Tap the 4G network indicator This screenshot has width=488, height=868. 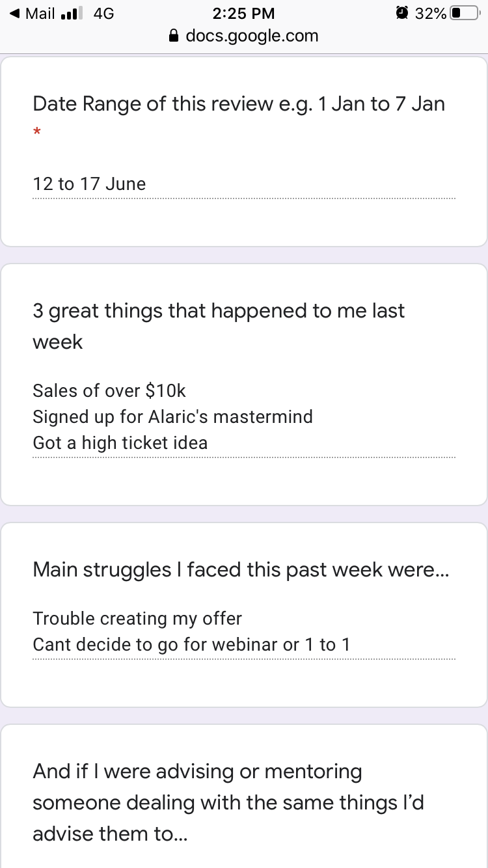click(x=103, y=14)
